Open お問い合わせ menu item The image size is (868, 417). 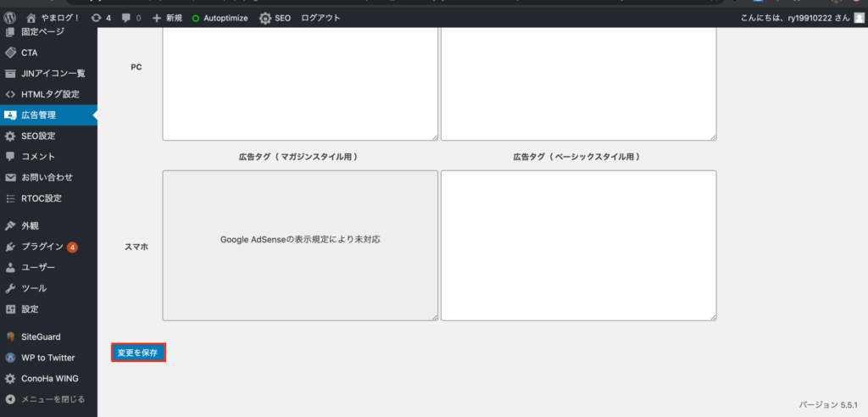[48, 178]
